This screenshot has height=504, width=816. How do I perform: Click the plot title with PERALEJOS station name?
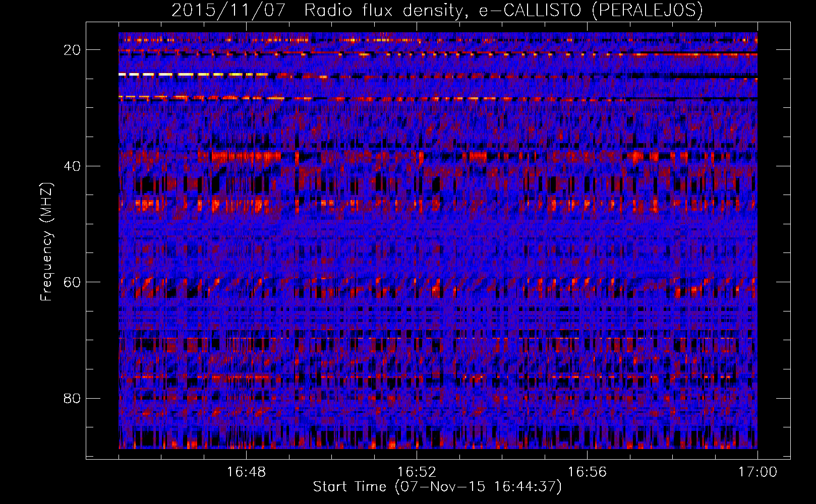point(437,11)
